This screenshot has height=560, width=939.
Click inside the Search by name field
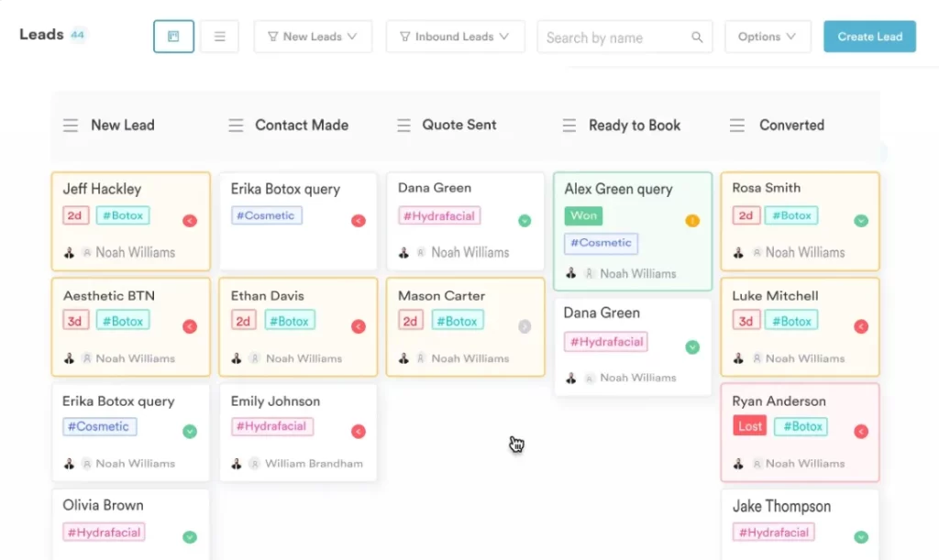tap(605, 37)
